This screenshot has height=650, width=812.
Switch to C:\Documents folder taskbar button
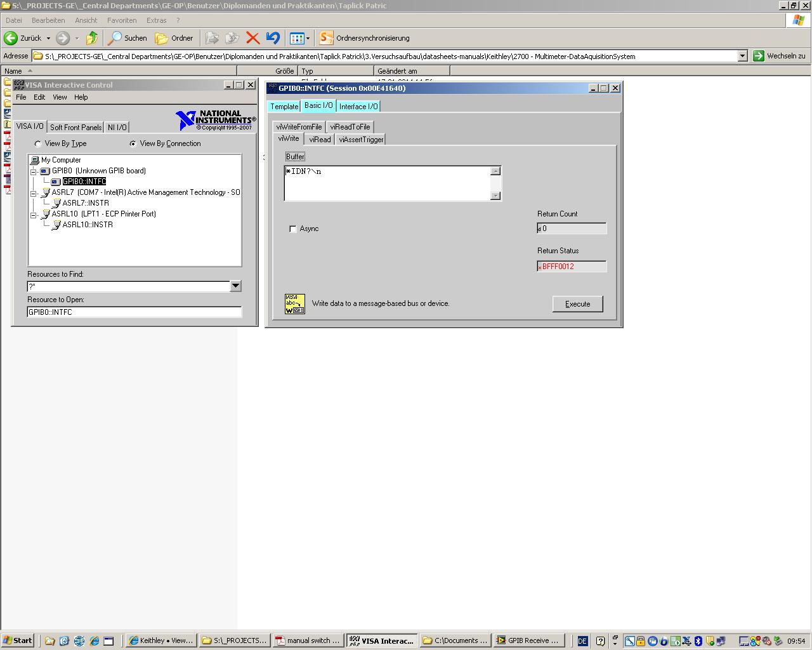coord(455,640)
